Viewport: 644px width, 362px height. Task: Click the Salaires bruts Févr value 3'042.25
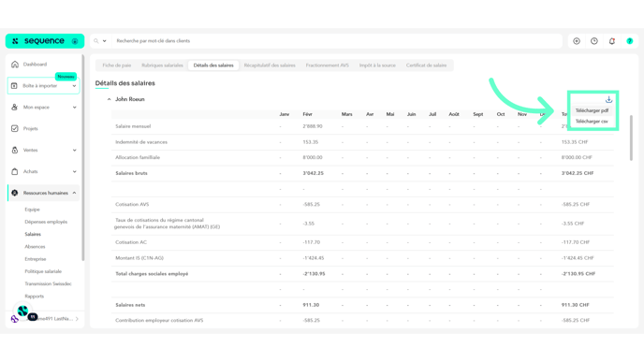pyautogui.click(x=313, y=173)
